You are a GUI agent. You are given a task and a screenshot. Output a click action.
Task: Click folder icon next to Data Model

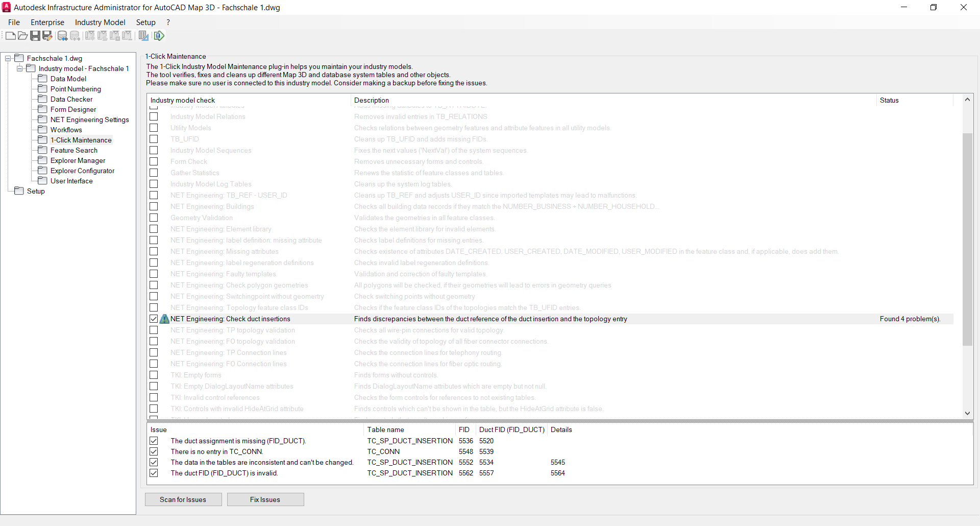click(x=43, y=79)
